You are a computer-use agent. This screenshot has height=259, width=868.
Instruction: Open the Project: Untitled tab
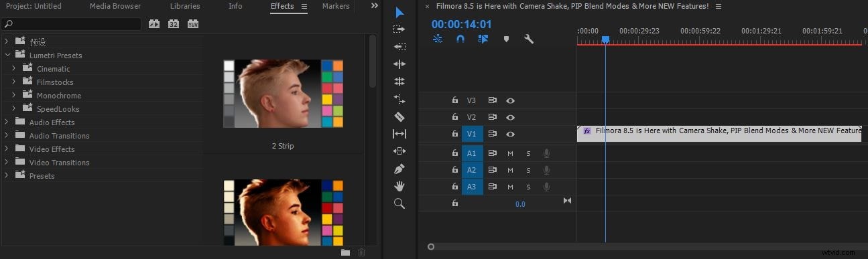tap(34, 6)
